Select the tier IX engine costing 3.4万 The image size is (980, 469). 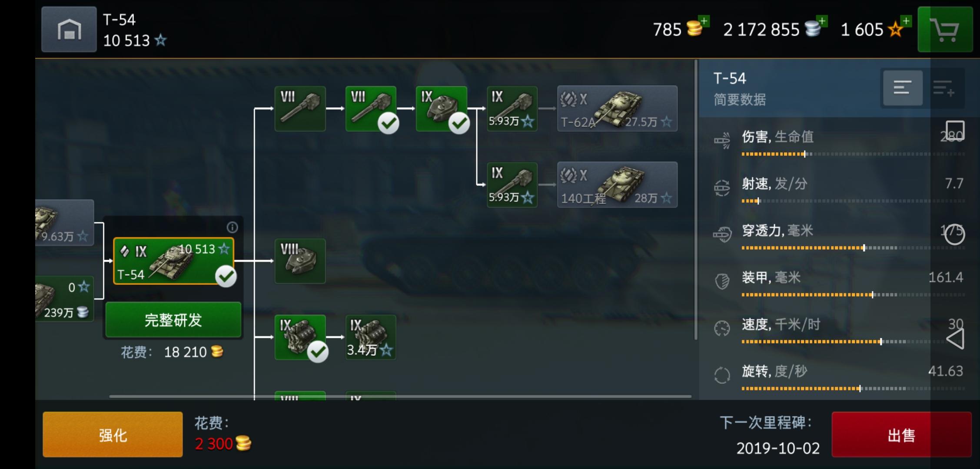(371, 337)
